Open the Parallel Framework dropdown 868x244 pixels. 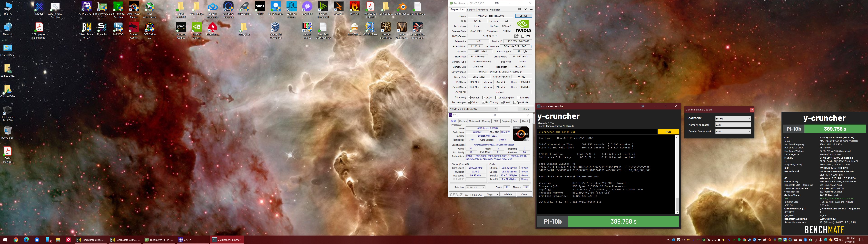point(733,131)
